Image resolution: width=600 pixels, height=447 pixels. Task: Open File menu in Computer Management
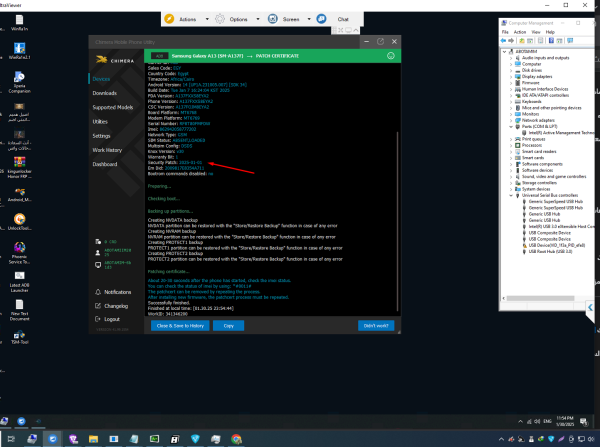point(505,32)
